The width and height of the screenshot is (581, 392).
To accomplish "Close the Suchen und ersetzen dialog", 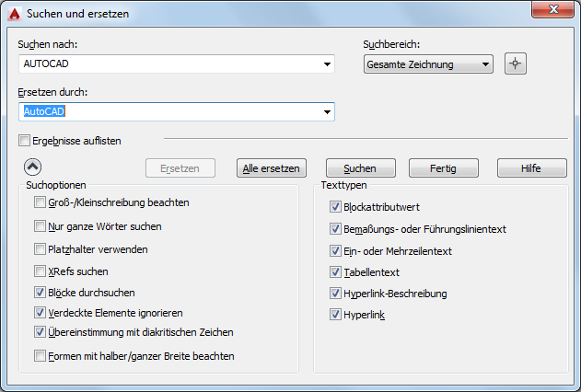I will tap(552, 9).
